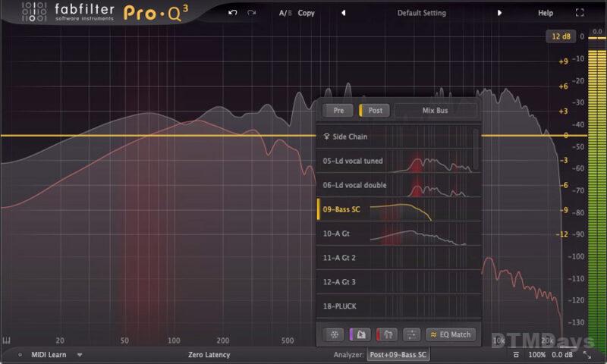607x364 pixels.
Task: Open Analyzer Post+09-Bass SC settings
Action: 398,355
